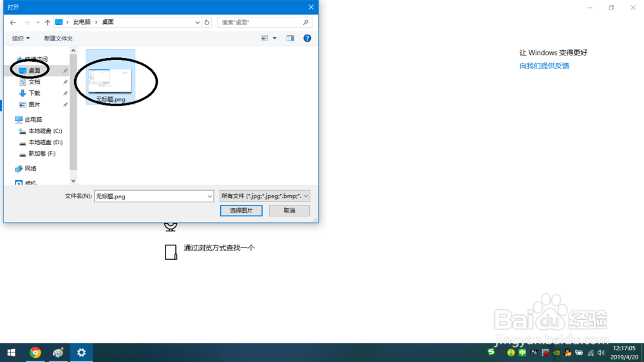The height and width of the screenshot is (362, 644).
Task: Refresh the desktop folder listing
Action: click(207, 23)
